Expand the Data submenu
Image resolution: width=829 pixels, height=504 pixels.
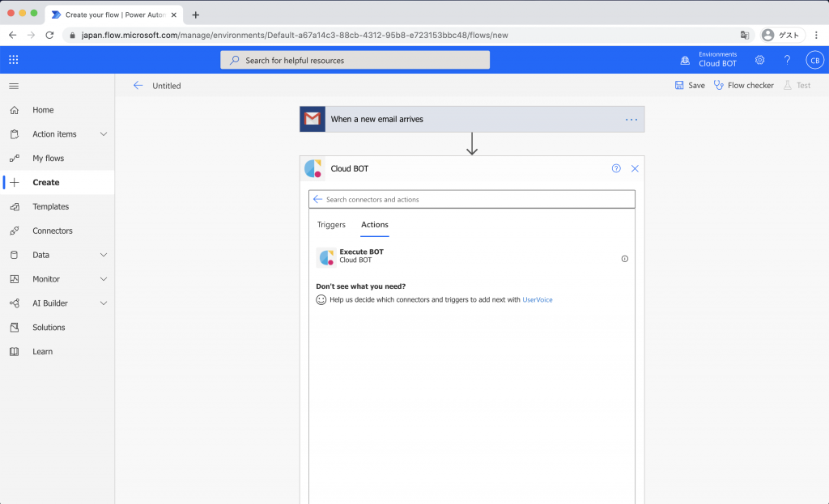point(104,255)
